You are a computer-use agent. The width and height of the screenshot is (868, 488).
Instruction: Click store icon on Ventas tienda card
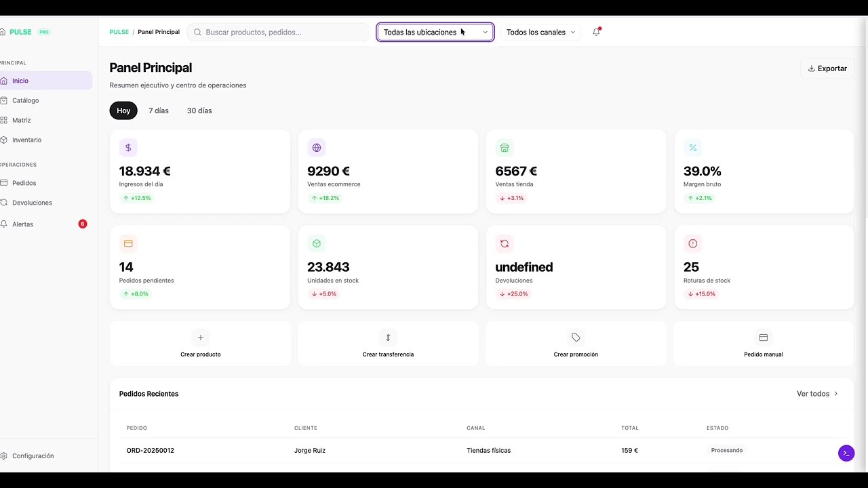tap(505, 148)
